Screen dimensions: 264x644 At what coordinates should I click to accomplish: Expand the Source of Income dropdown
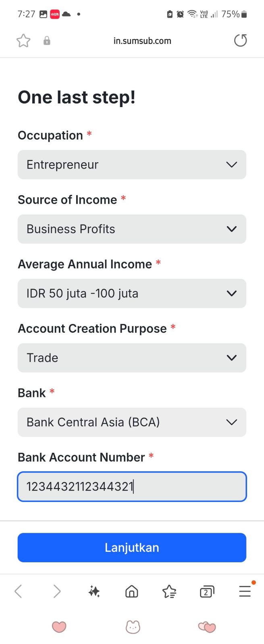(x=131, y=229)
